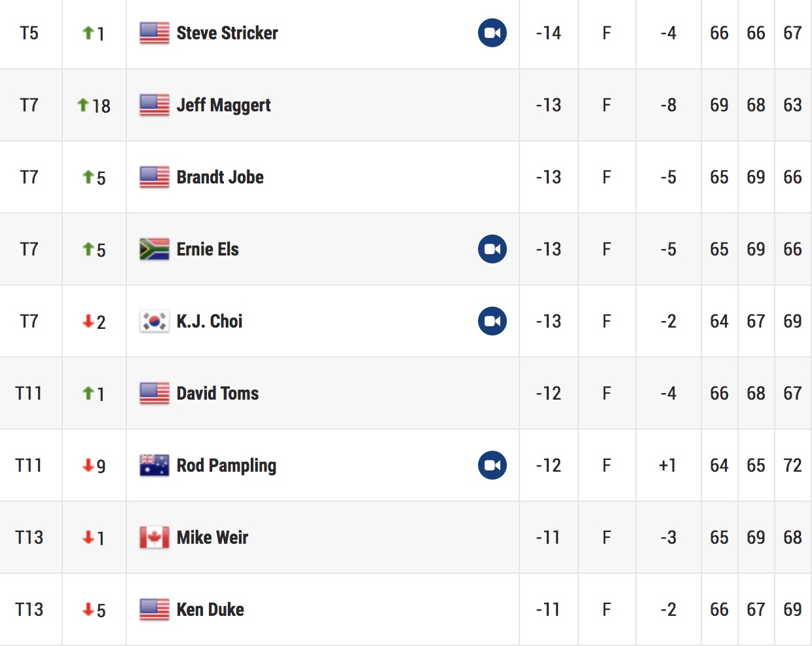Click the Canadian flag beside Mike Weir

(x=155, y=537)
